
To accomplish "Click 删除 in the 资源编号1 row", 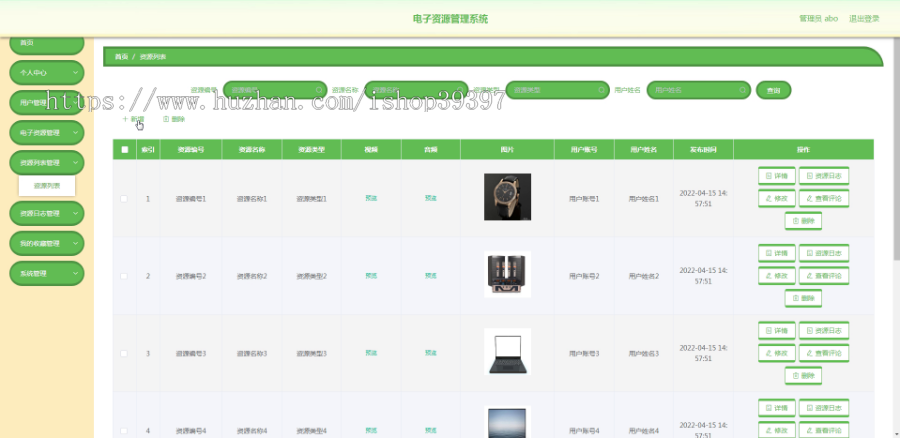I will (x=803, y=221).
